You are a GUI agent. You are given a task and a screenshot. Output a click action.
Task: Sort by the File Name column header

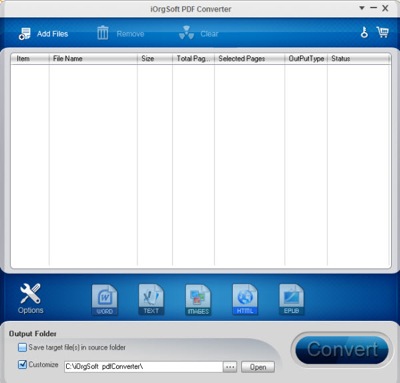[93, 59]
